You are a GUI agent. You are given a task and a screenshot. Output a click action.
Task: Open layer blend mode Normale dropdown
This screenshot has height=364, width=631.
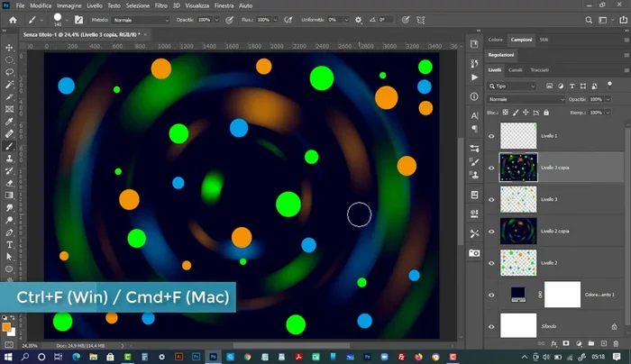[526, 99]
